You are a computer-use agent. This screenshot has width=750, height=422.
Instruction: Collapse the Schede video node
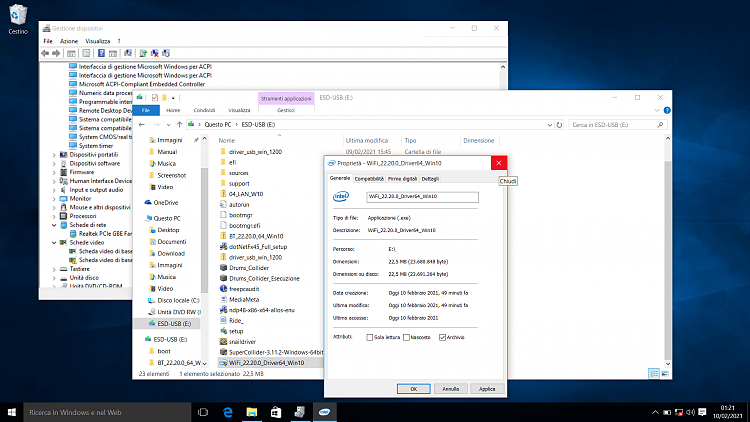[54, 243]
